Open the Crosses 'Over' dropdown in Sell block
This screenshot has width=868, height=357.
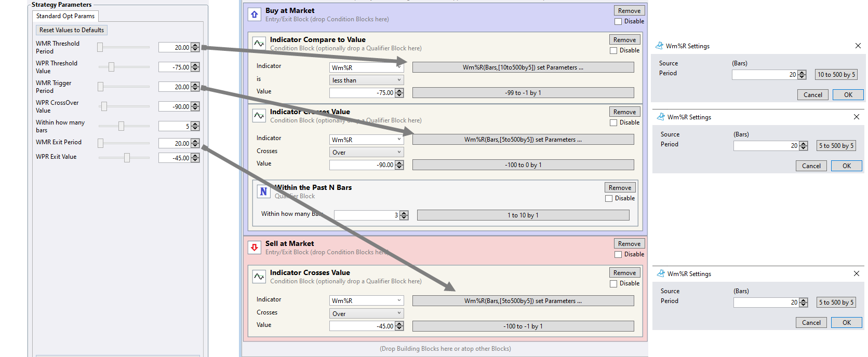367,313
